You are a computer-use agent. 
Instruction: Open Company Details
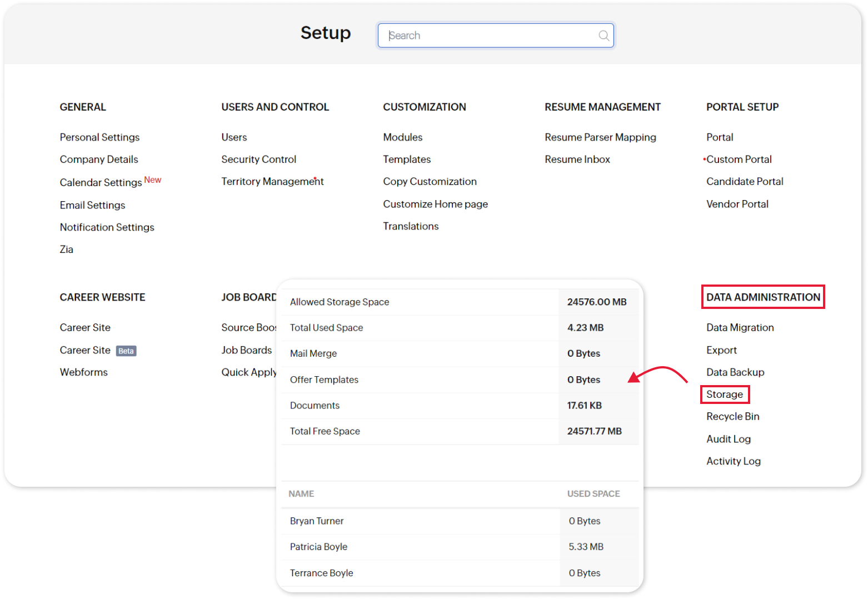[x=99, y=159]
